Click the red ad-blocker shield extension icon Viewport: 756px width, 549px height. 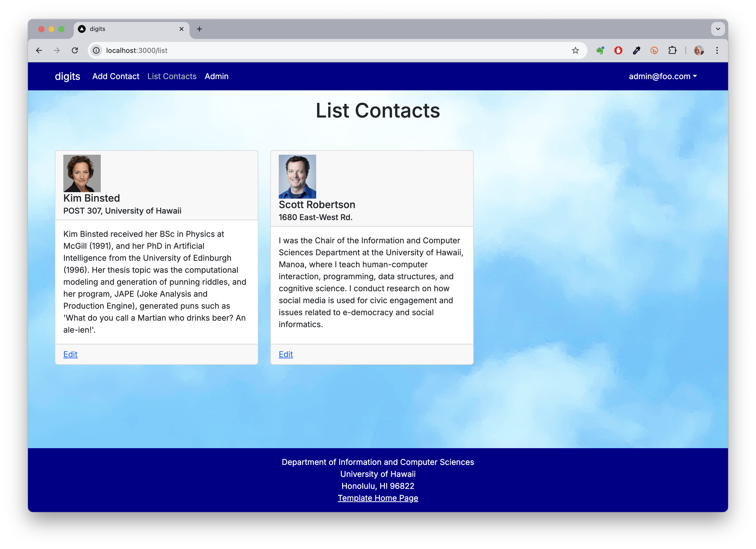(618, 50)
